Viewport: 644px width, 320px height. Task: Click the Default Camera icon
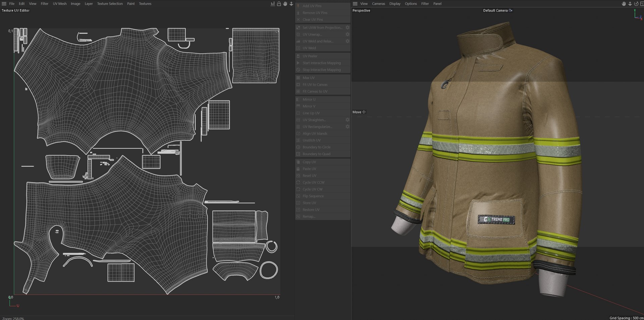[x=511, y=10]
